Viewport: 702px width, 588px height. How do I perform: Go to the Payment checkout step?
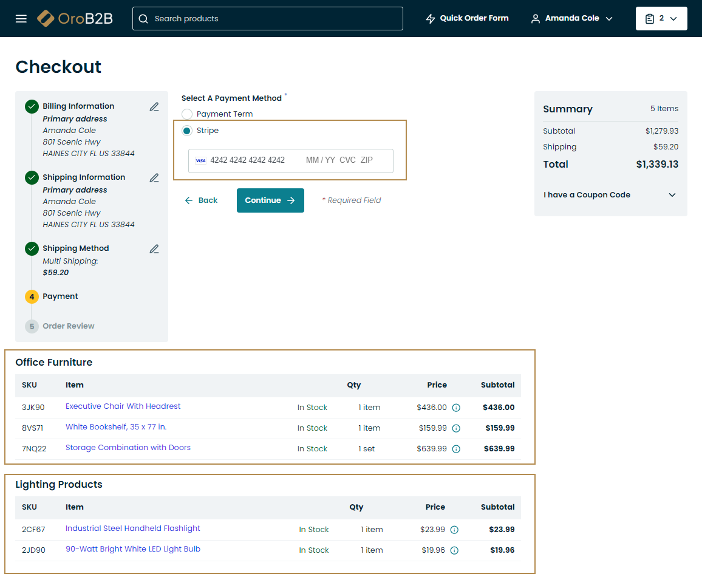tap(60, 296)
